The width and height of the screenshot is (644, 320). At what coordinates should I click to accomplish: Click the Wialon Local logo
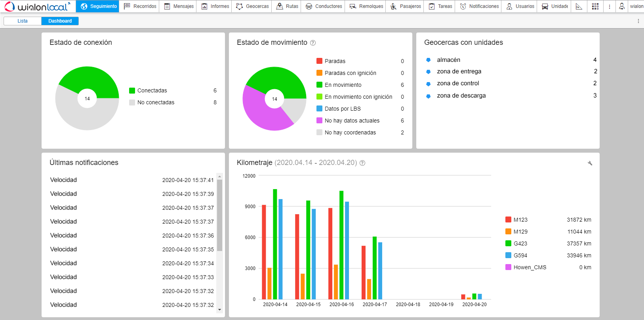(x=37, y=6)
